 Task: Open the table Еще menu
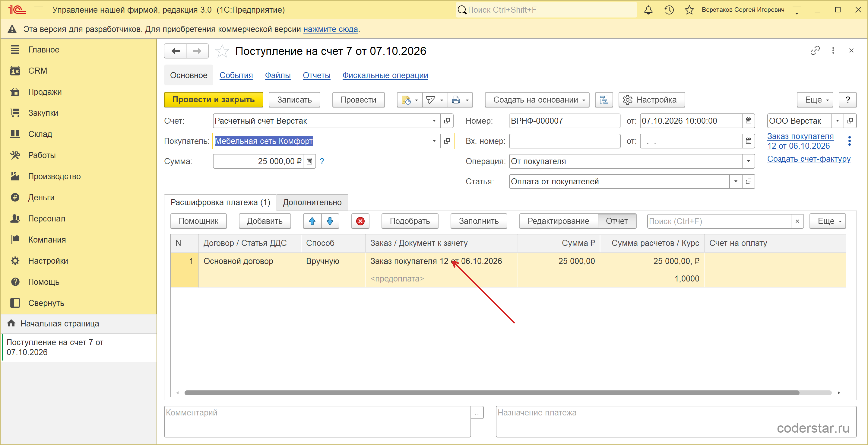828,221
